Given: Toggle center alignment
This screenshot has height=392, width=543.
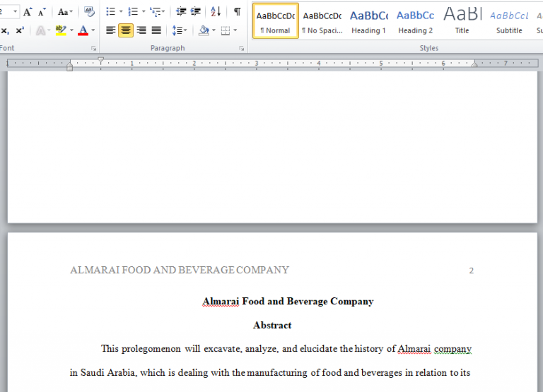Looking at the screenshot, I should tap(126, 30).
